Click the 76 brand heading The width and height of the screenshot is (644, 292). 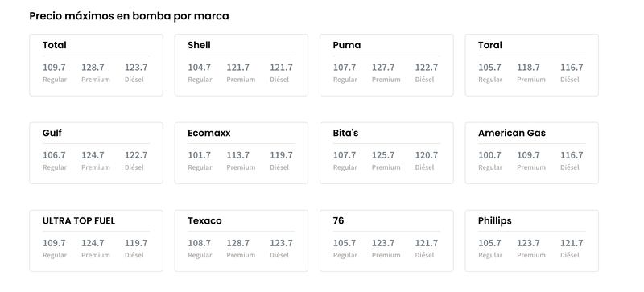[x=338, y=221]
